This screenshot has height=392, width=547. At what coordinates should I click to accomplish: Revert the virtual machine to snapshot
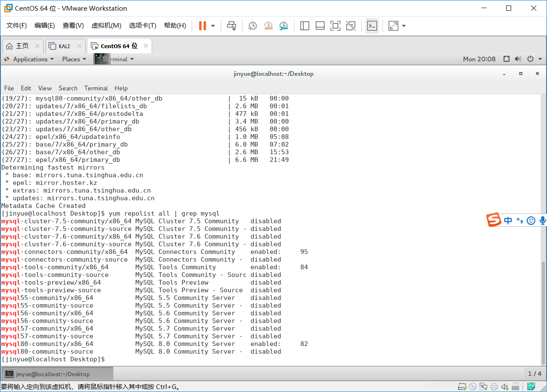[x=268, y=26]
